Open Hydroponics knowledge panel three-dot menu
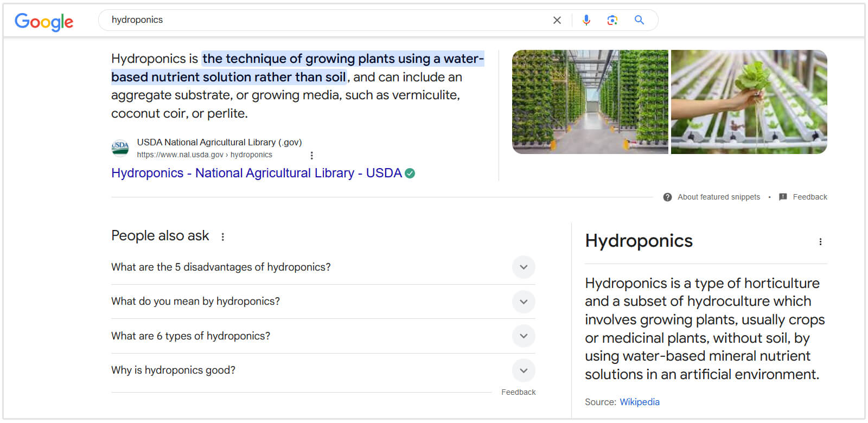The image size is (868, 423). (820, 242)
